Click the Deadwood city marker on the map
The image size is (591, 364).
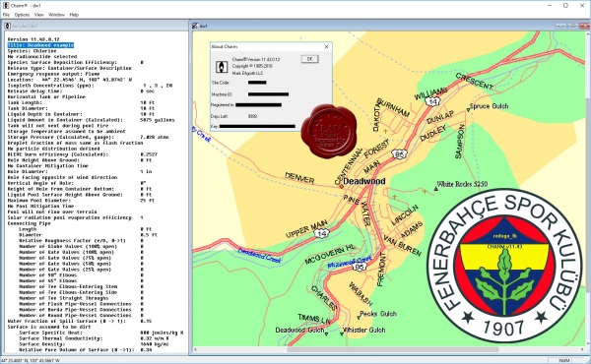pyautogui.click(x=341, y=186)
